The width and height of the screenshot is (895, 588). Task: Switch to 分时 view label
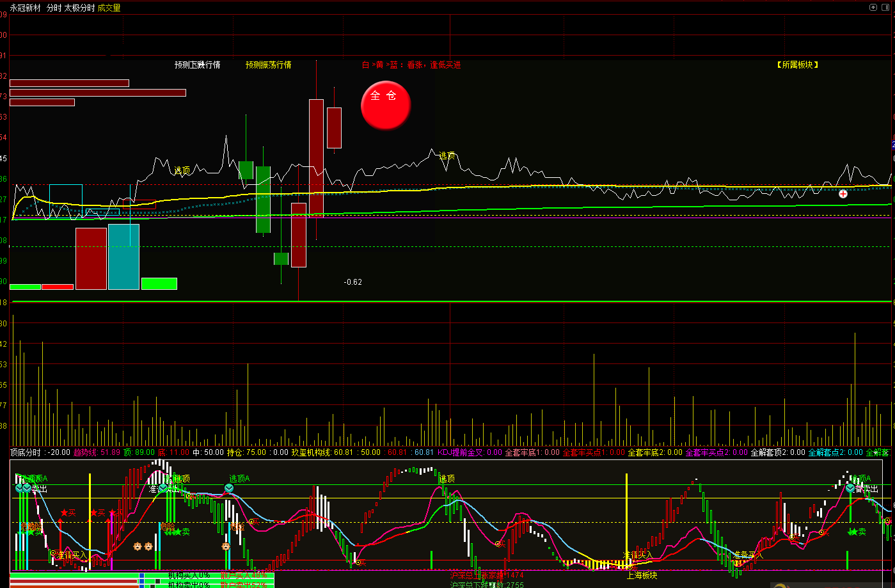[x=54, y=8]
